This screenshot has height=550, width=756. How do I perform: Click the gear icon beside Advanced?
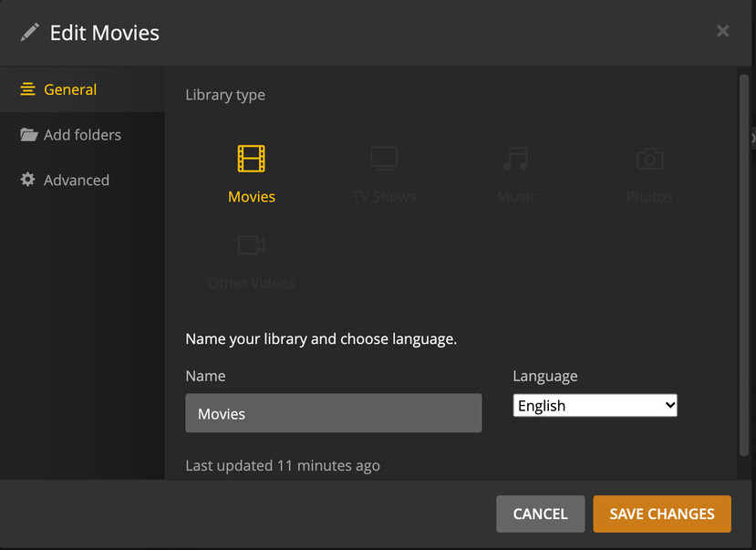tap(27, 180)
